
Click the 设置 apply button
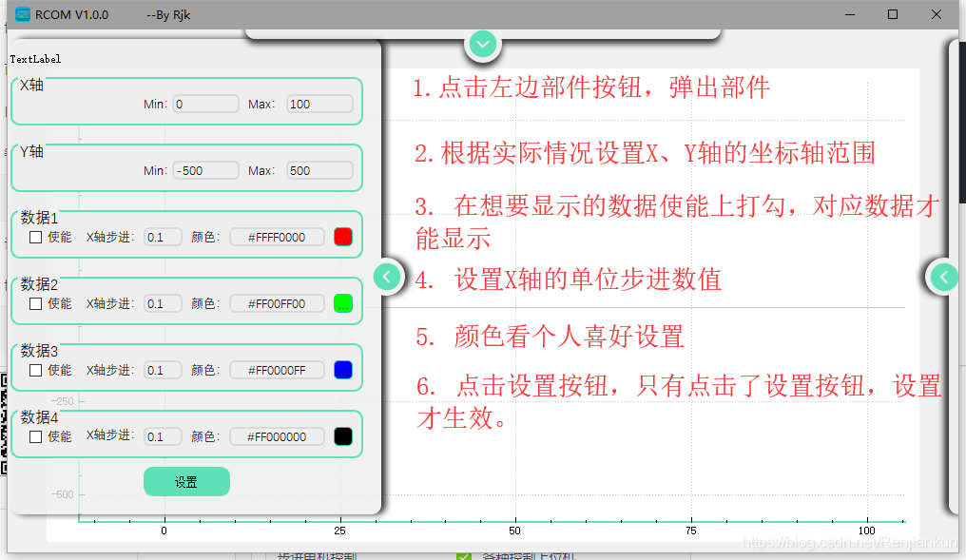(x=186, y=482)
